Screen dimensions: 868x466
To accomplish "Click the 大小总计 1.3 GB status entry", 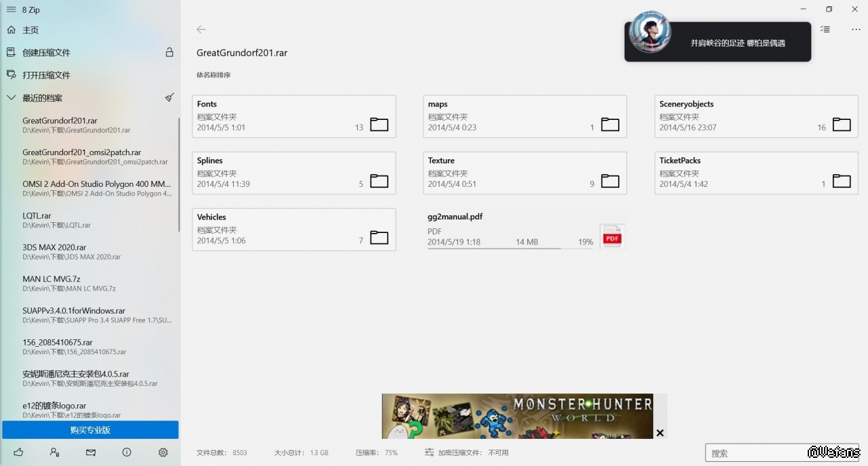I will point(301,452).
